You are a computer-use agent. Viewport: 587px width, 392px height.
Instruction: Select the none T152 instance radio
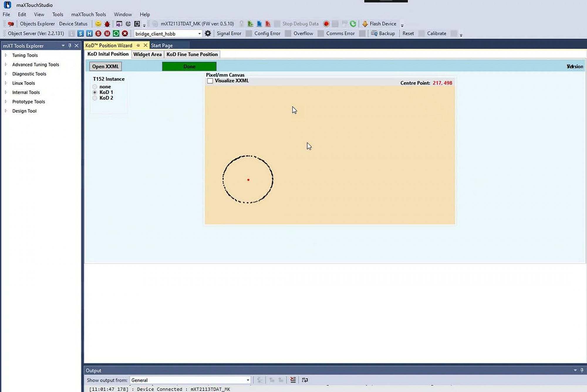point(95,87)
